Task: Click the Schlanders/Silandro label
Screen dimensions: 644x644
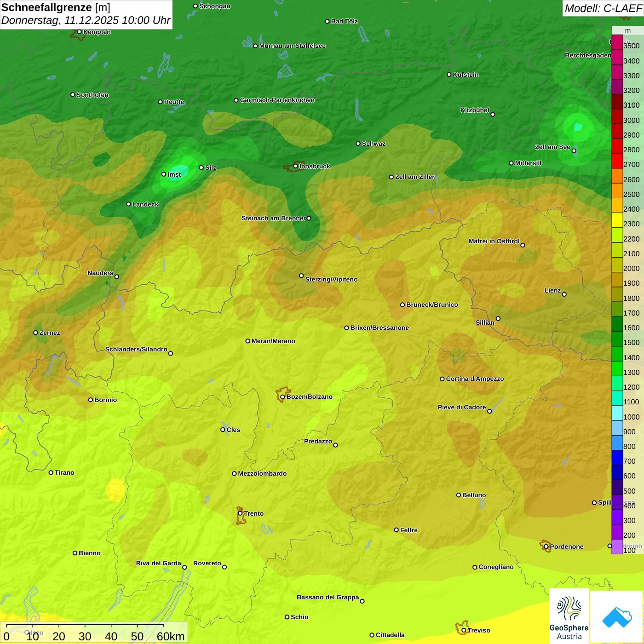Action: pos(136,349)
